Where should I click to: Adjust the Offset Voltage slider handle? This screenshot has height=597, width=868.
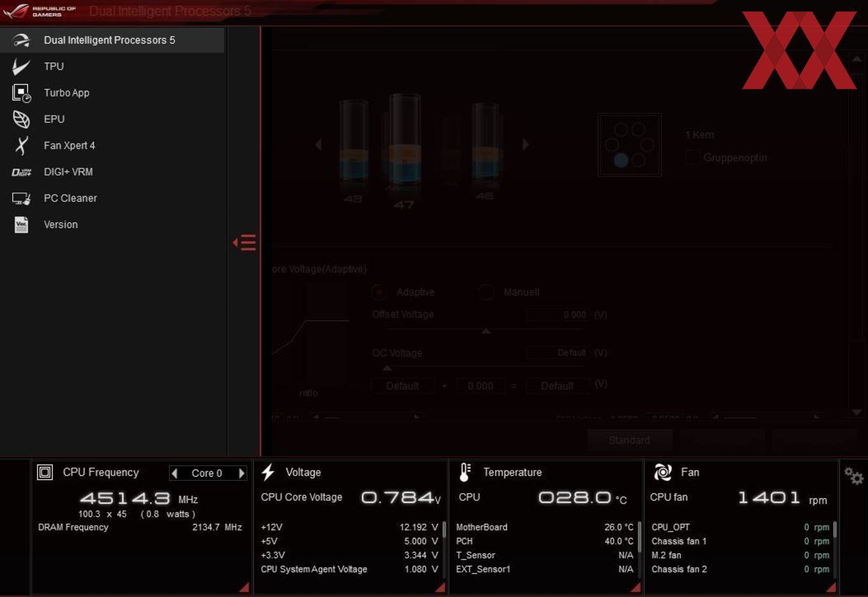pyautogui.click(x=486, y=330)
